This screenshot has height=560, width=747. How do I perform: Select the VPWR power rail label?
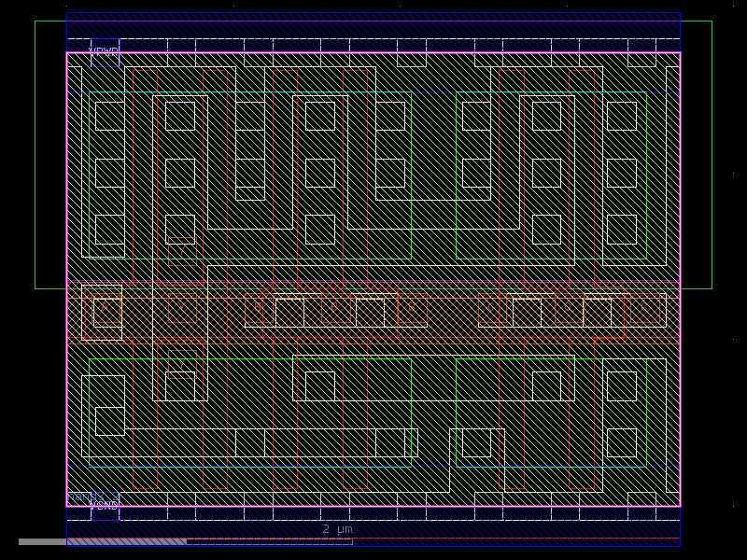(x=103, y=49)
